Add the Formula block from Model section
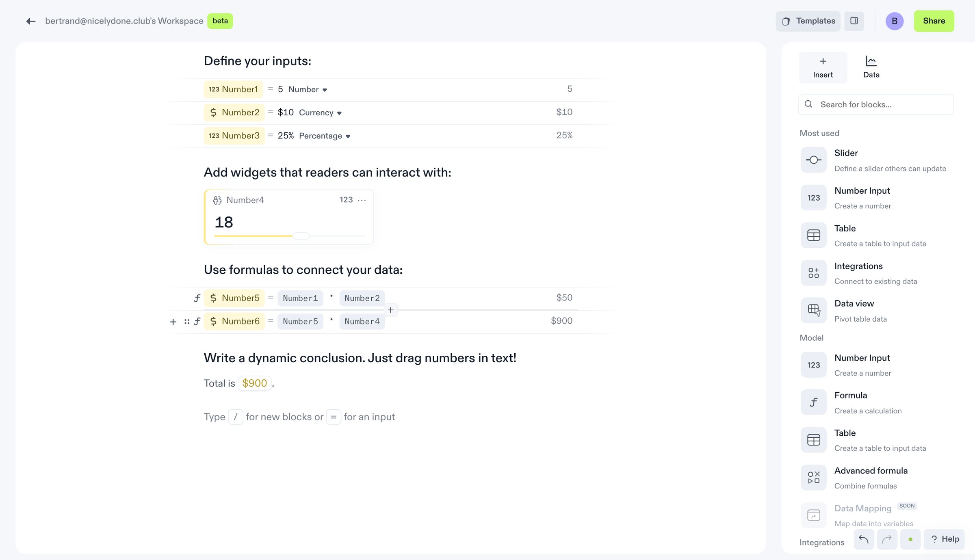Screen dimensions: 975x560 click(x=813, y=402)
